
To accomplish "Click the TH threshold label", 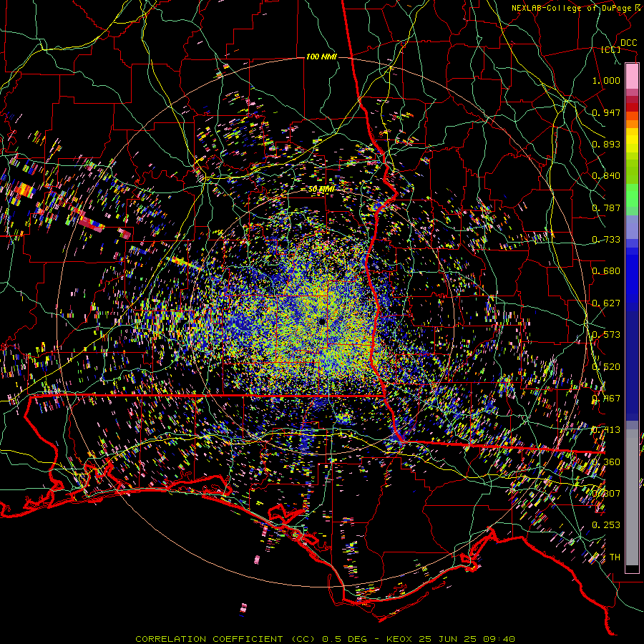I will pos(615,557).
